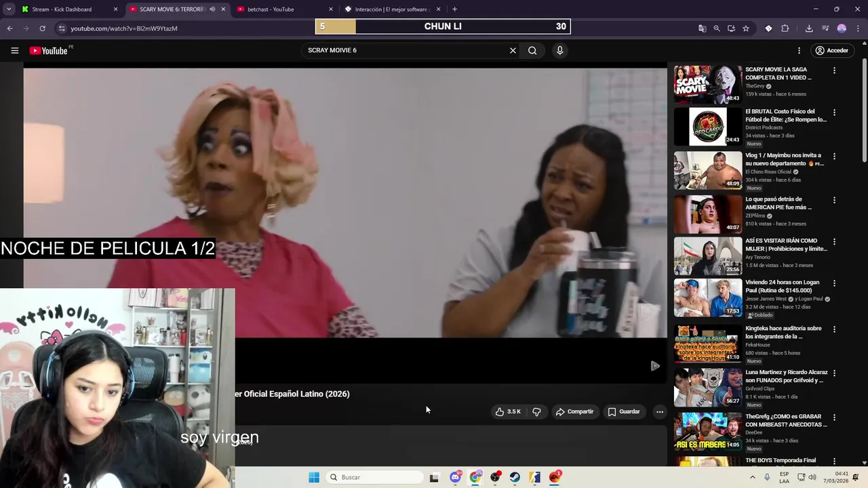Bookmark this page with star icon
Image resolution: width=868 pixels, height=488 pixels.
[746, 28]
